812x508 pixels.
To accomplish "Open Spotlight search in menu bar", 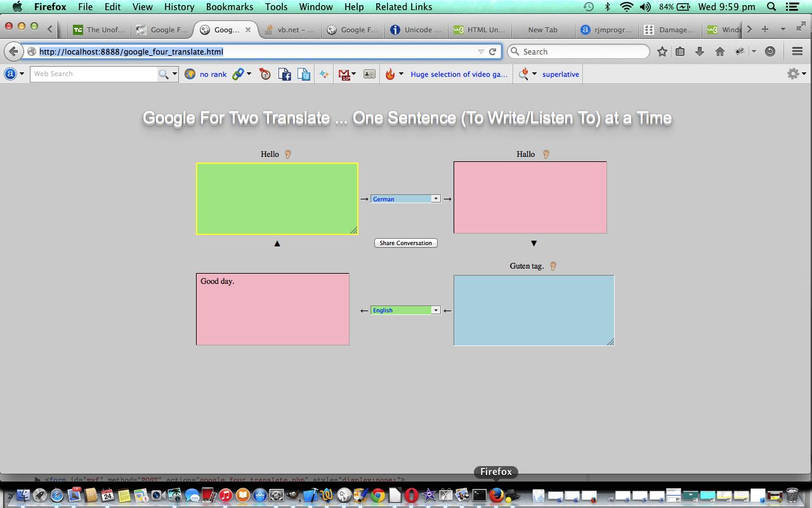I will 771,7.
